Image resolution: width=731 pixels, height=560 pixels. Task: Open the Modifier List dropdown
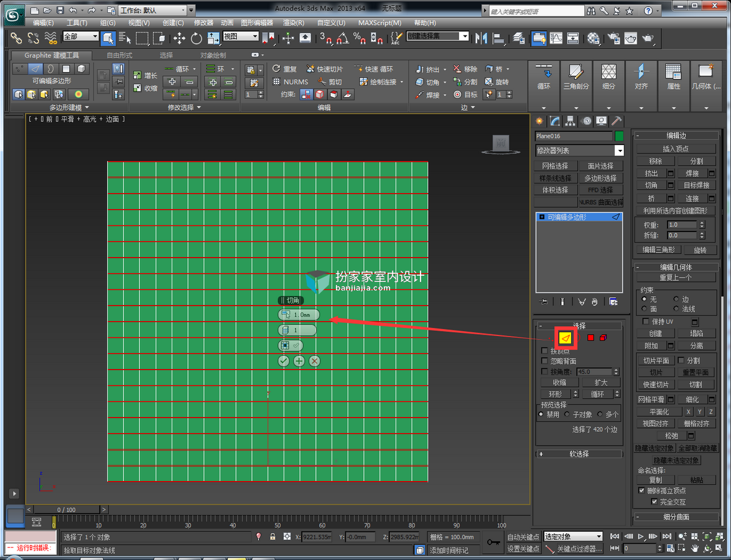coord(579,151)
